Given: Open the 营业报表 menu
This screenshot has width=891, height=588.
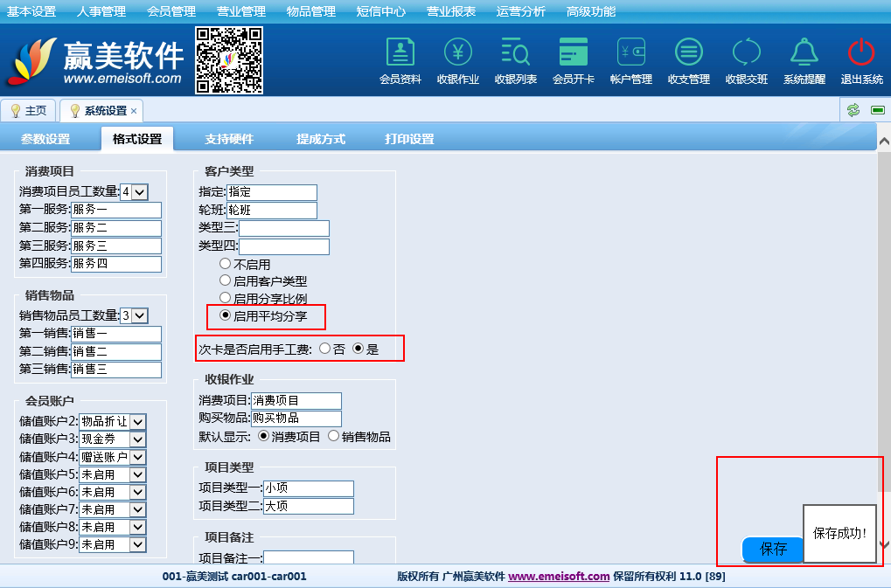Looking at the screenshot, I should [451, 11].
